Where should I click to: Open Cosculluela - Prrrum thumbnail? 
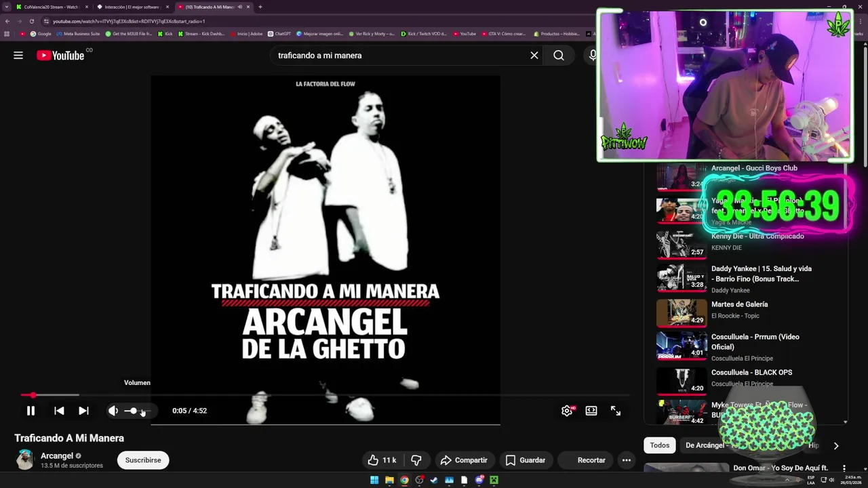pos(682,346)
